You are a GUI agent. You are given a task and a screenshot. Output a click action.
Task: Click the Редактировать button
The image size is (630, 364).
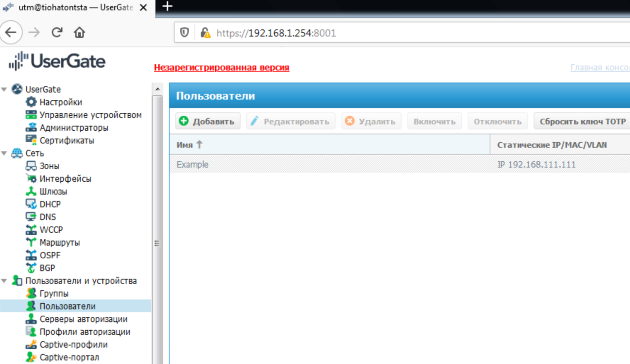point(291,121)
